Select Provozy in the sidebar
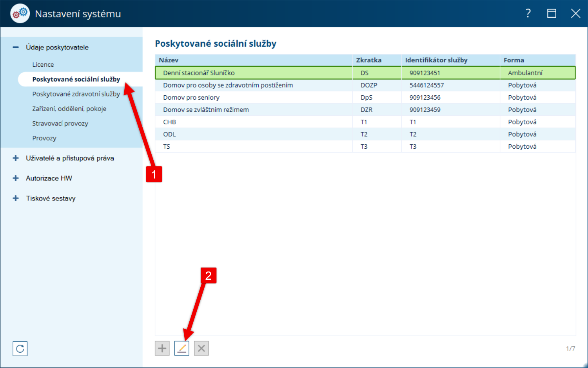Screen dimensions: 588x368 click(x=44, y=138)
